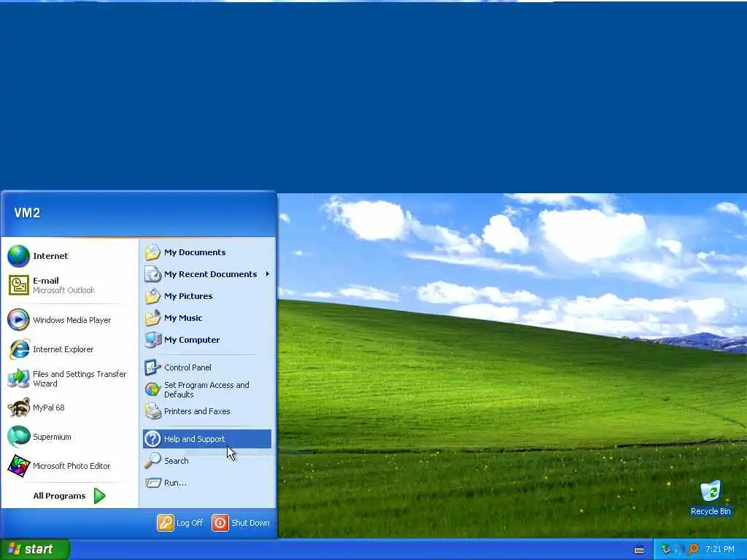Open the My Pictures folder
747x560 pixels.
tap(207, 296)
